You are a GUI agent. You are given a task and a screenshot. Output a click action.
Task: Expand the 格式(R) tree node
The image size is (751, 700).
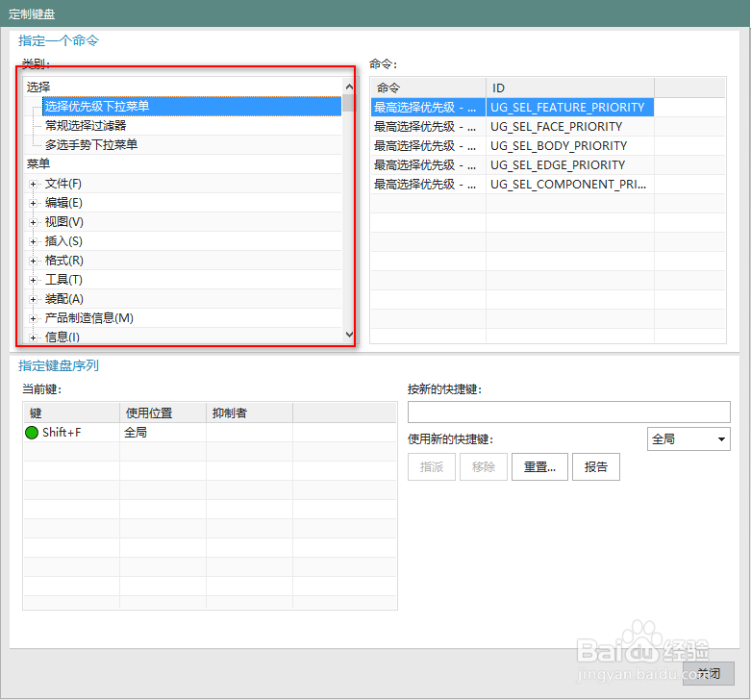[x=33, y=261]
